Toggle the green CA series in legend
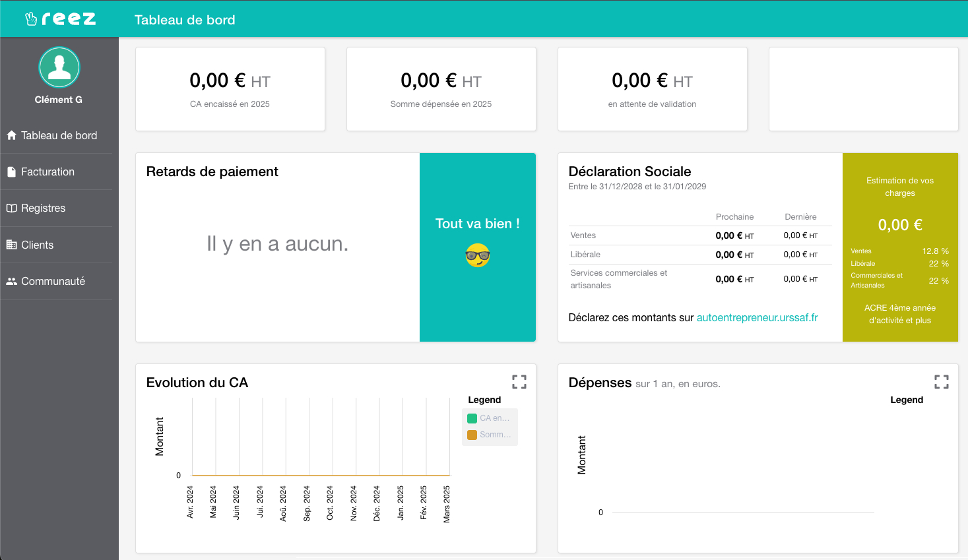Screen dimensions: 968x560 pos(489,418)
